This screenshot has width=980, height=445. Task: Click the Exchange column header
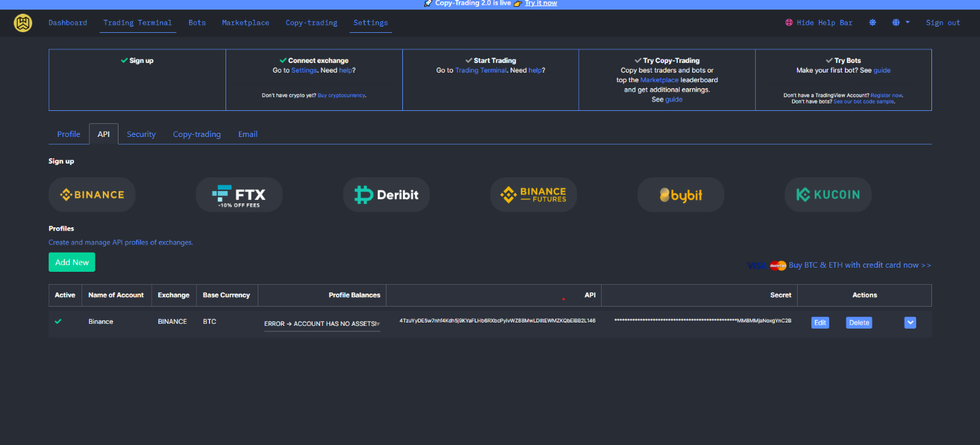click(x=173, y=295)
